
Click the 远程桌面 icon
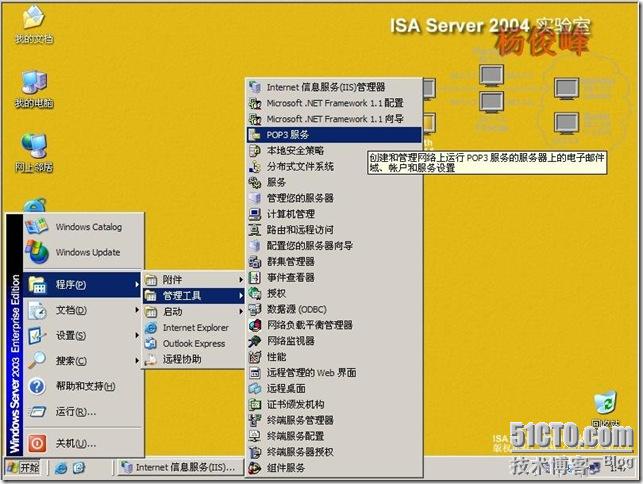click(x=255, y=388)
